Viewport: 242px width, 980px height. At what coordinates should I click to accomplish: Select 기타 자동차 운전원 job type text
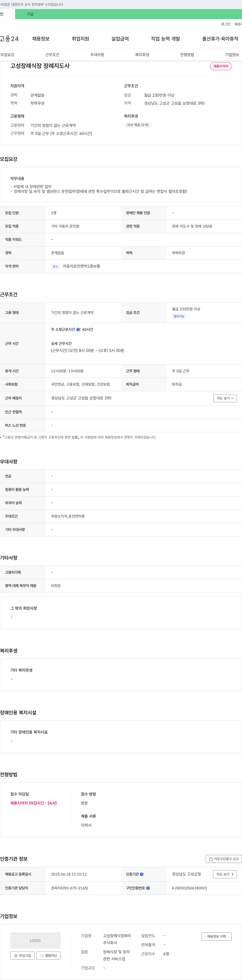65,226
